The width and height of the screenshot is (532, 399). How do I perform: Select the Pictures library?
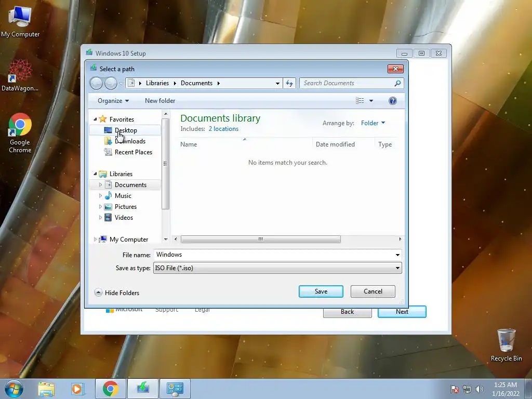pos(125,207)
